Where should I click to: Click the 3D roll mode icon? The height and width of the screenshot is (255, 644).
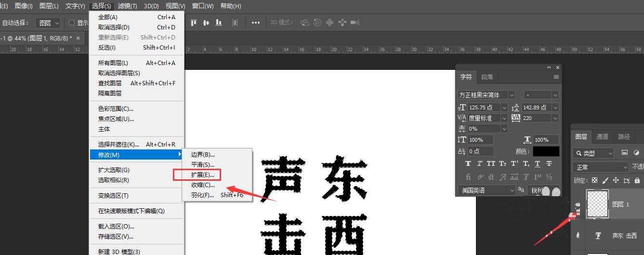tap(317, 23)
